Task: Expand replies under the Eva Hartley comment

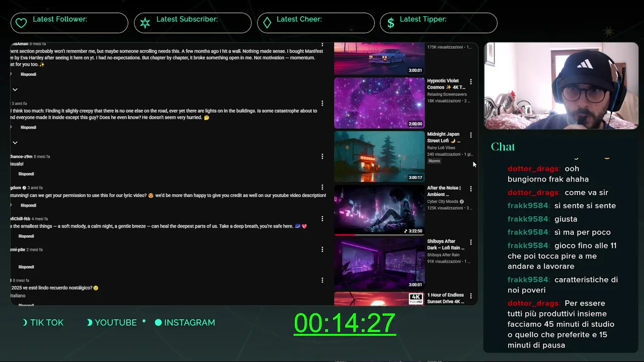Action: pos(15,89)
